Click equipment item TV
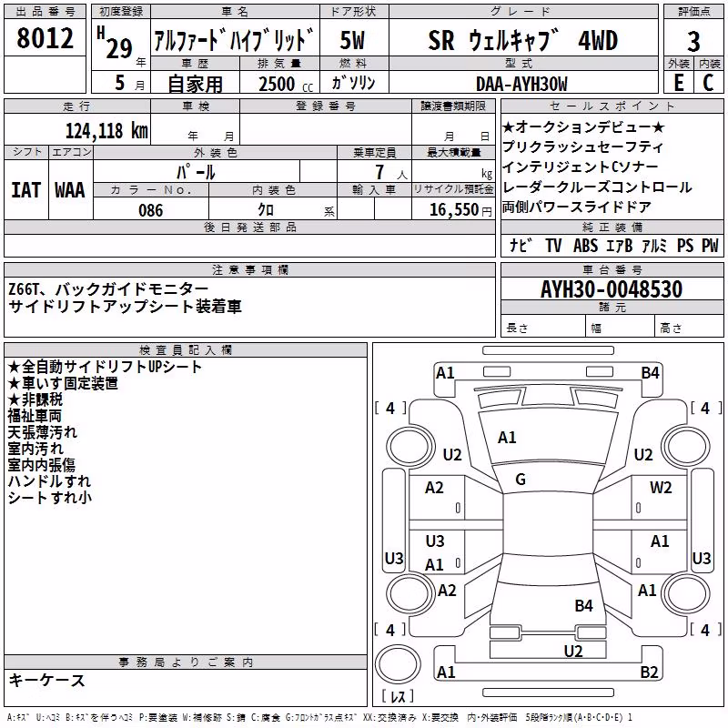Viewport: 728px width, 728px height. [553, 245]
